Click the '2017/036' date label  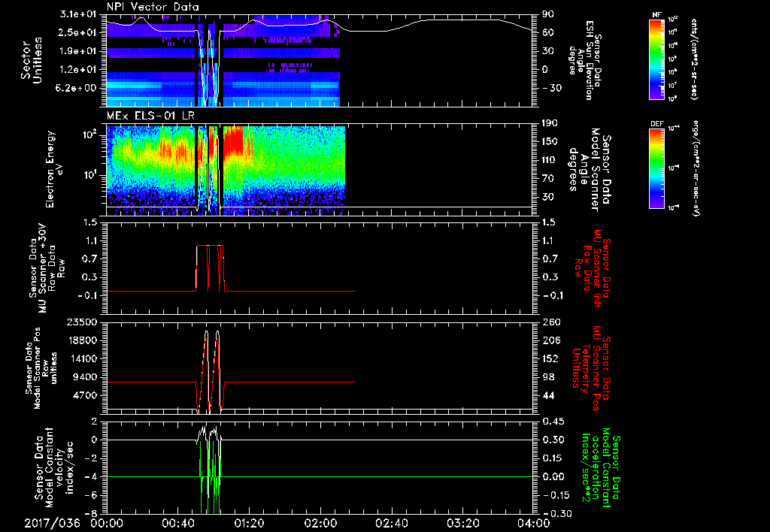click(x=53, y=523)
